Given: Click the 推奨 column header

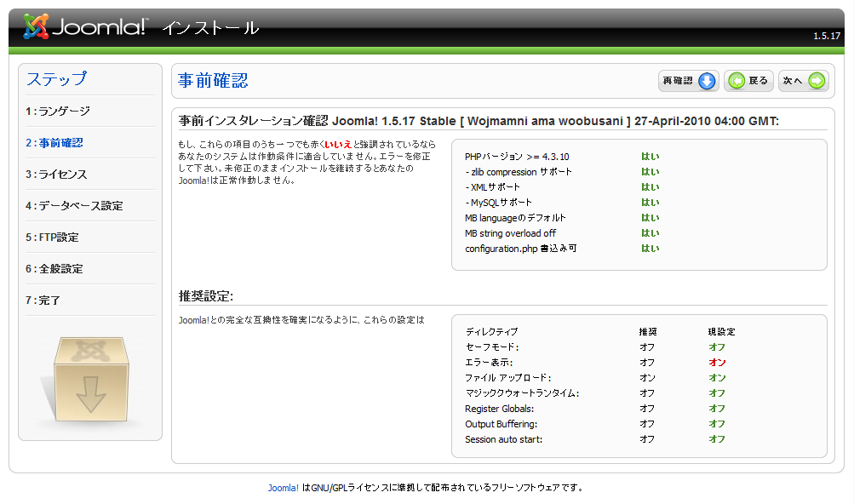Looking at the screenshot, I should tap(648, 332).
